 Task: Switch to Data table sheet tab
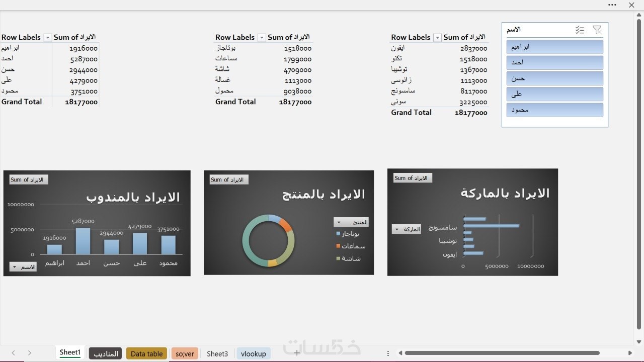click(146, 353)
